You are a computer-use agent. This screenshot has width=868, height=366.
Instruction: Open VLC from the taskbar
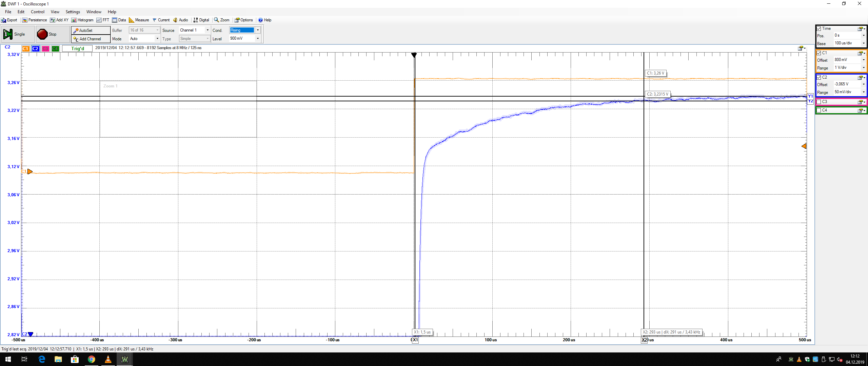(108, 359)
